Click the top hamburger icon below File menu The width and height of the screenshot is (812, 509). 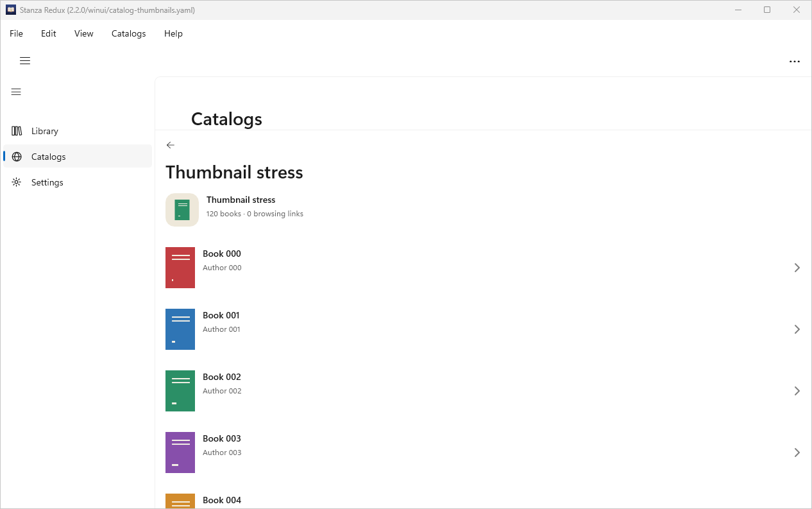(25, 61)
